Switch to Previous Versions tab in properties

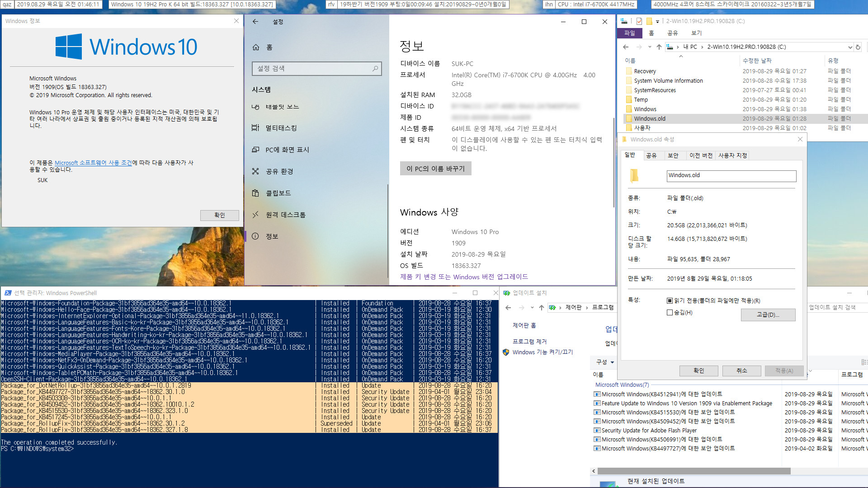point(701,155)
